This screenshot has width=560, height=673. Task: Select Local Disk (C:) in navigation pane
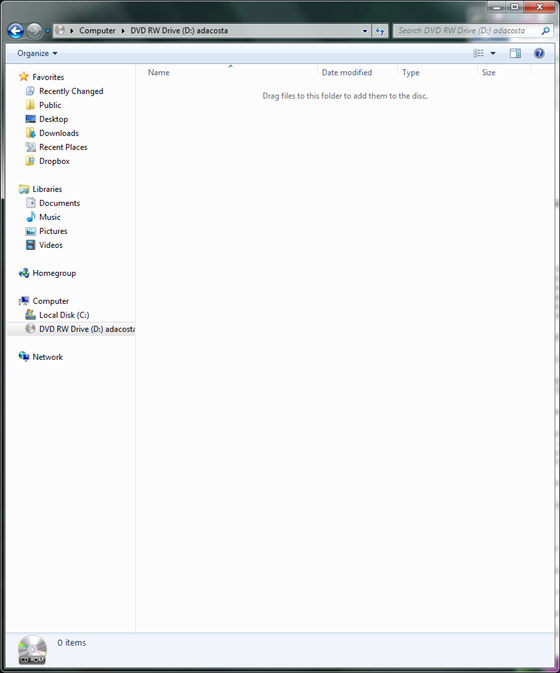64,315
